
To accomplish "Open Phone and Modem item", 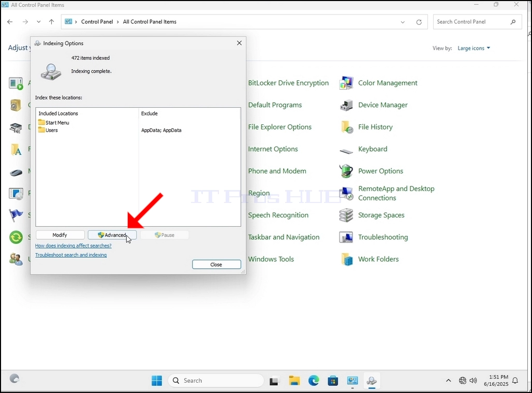I will point(277,171).
